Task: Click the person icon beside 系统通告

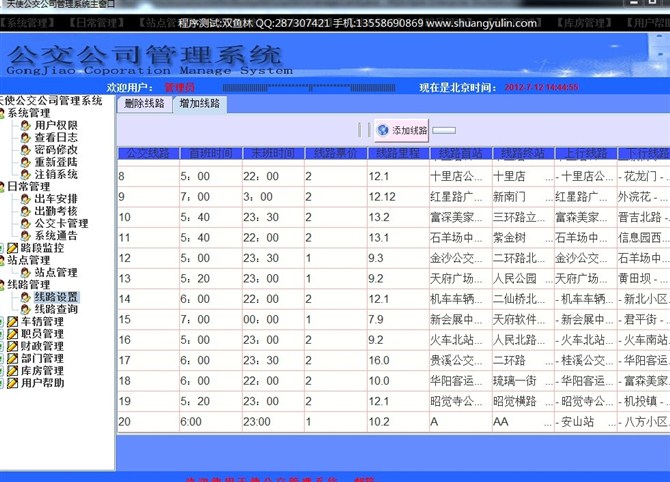Action: click(x=26, y=236)
